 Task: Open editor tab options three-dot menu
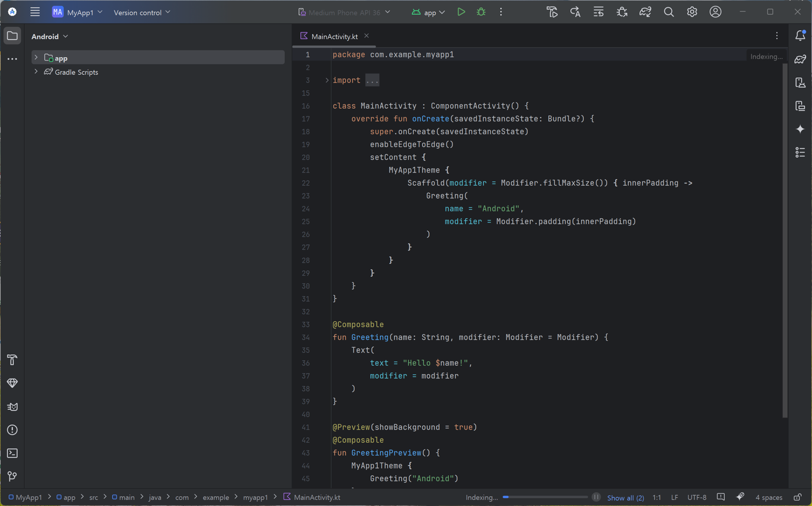click(x=777, y=36)
